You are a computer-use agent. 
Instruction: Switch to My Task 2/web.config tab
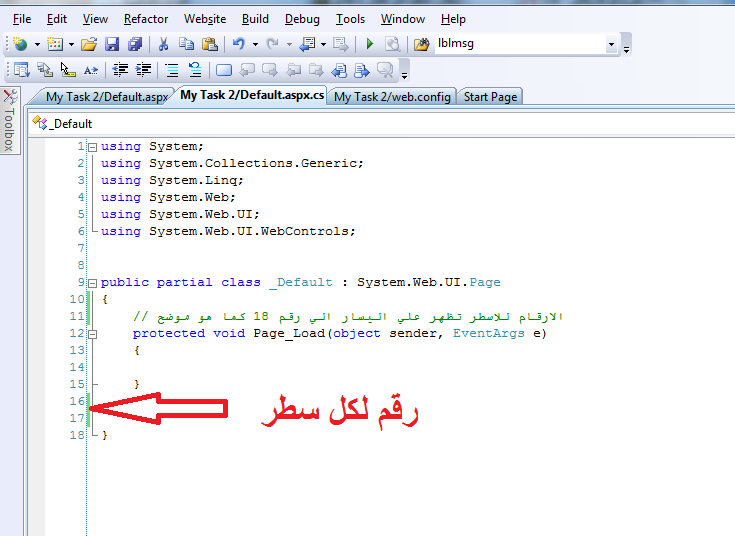[x=393, y=97]
